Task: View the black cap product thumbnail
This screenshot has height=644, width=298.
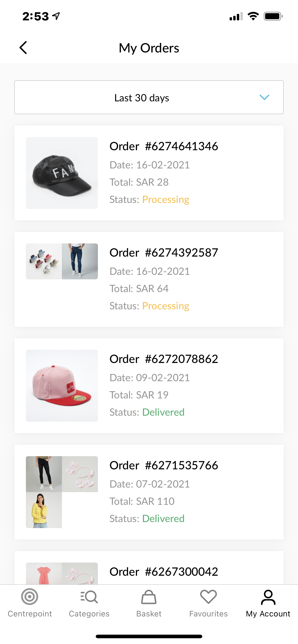Action: pos(62,173)
